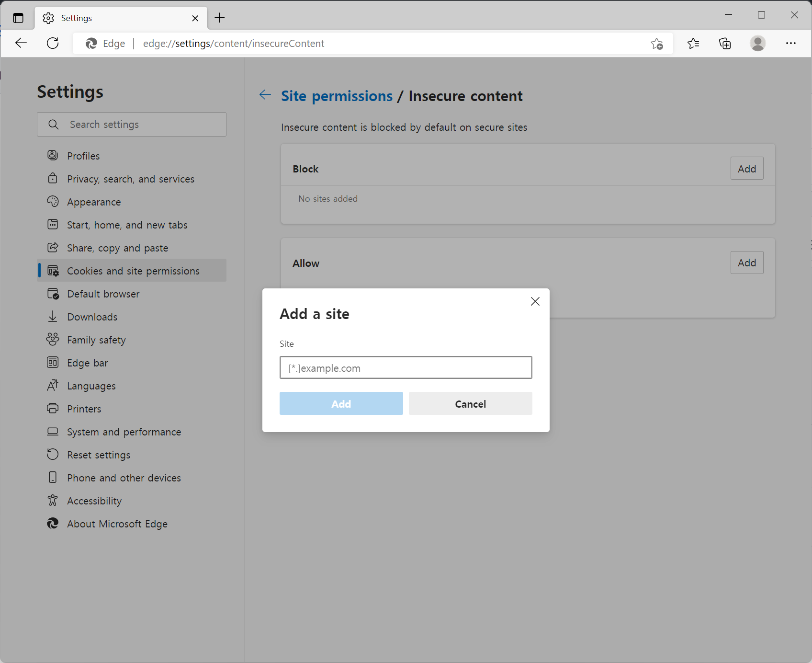Open a new browser tab
The height and width of the screenshot is (663, 812).
pos(220,18)
